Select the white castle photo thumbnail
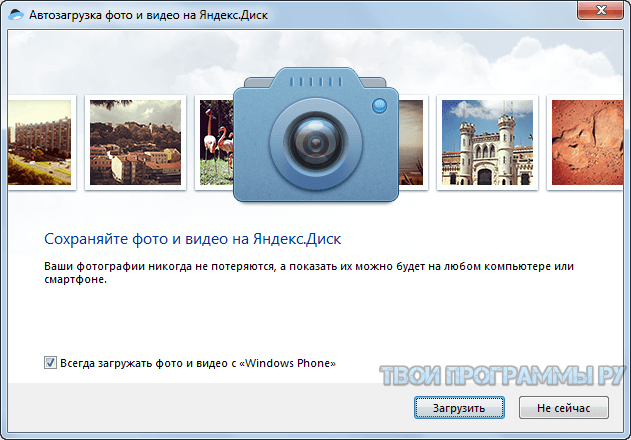Viewport: 631px width, 440px height. [487, 143]
